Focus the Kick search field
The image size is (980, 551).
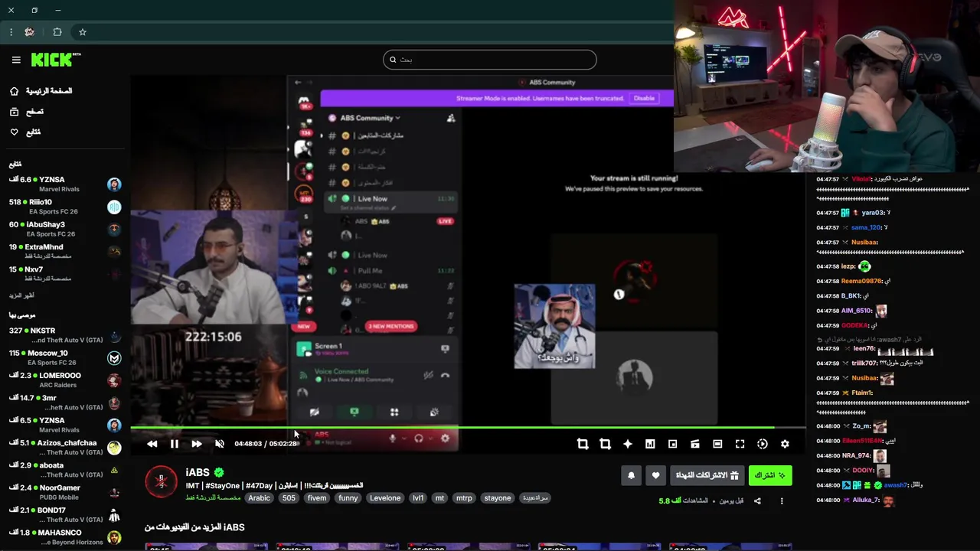click(x=490, y=60)
